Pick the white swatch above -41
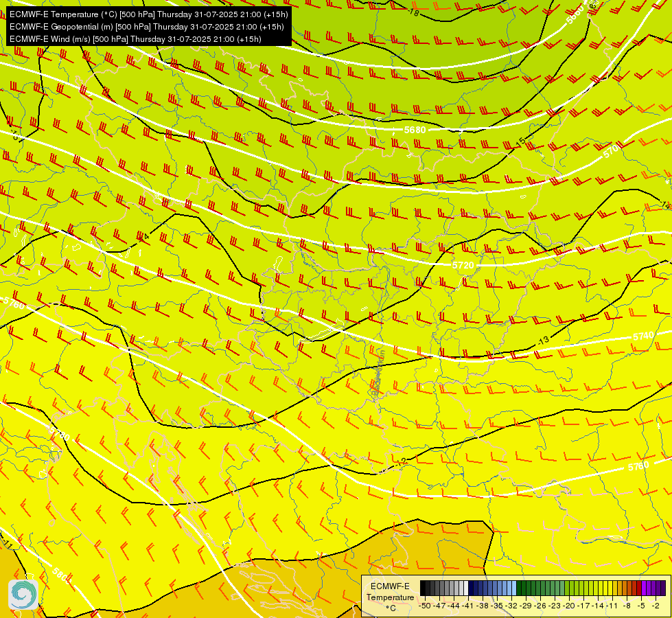Screen dimensions: 672x618 pos(466,588)
